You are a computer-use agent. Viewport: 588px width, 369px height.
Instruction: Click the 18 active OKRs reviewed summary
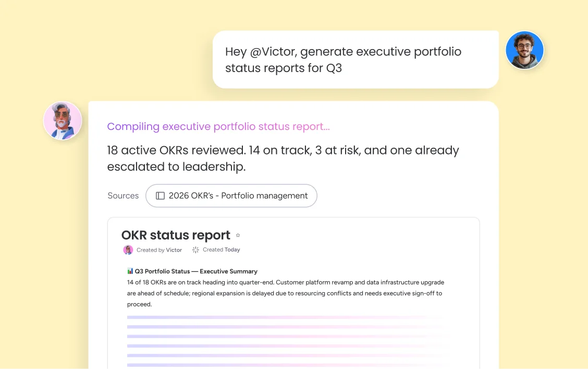point(283,159)
